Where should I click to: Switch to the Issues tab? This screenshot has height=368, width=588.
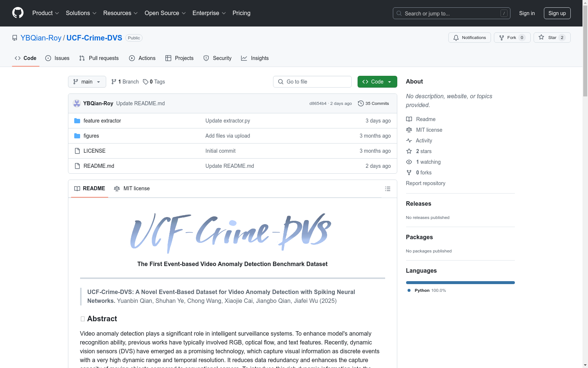pyautogui.click(x=57, y=58)
